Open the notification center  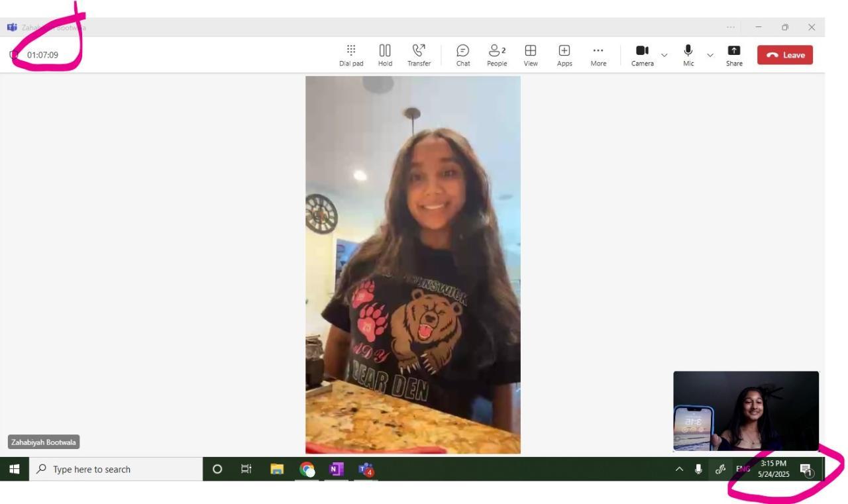pyautogui.click(x=806, y=470)
